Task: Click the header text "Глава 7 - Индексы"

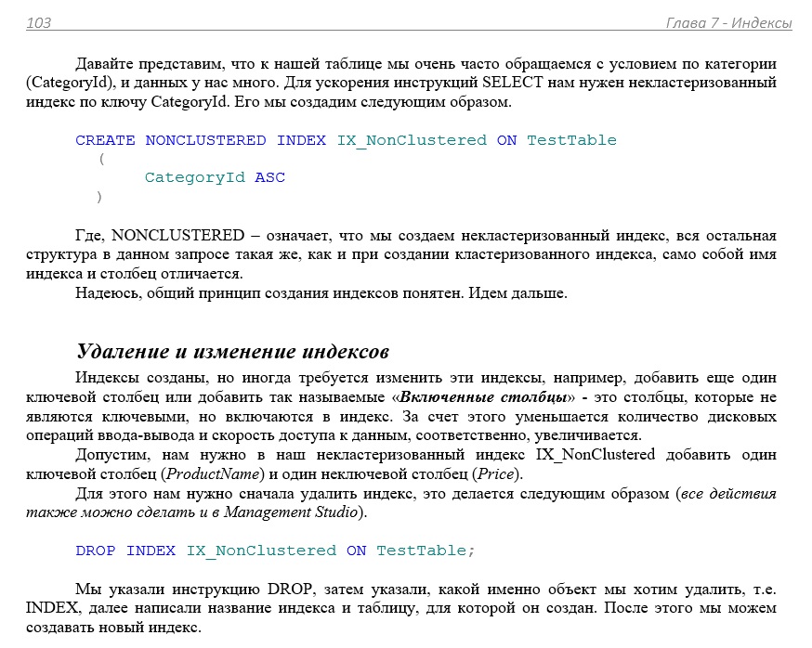Action: click(x=728, y=23)
